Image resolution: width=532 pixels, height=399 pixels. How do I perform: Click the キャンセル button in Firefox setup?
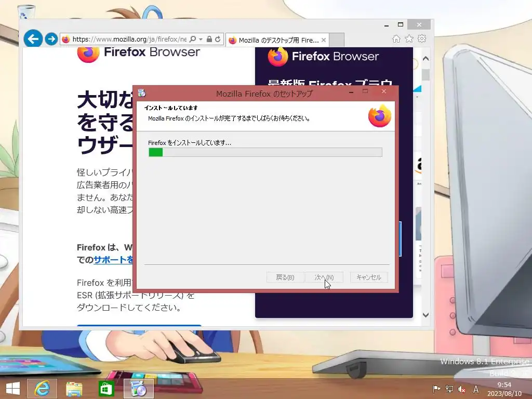pyautogui.click(x=369, y=277)
